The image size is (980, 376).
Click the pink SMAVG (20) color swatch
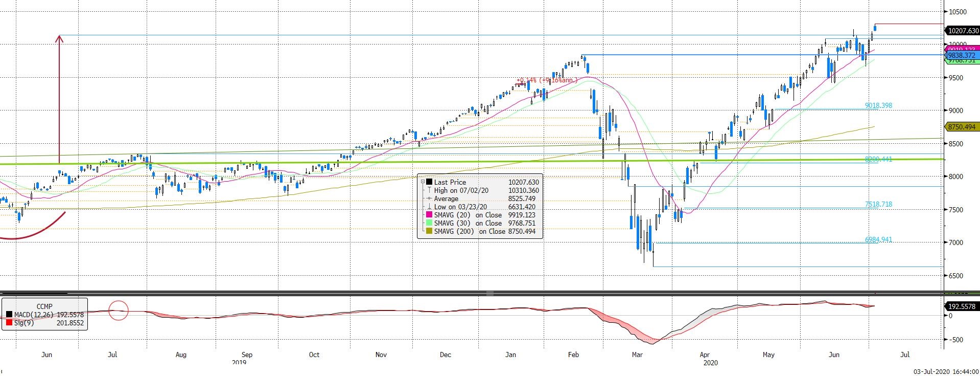(x=429, y=215)
